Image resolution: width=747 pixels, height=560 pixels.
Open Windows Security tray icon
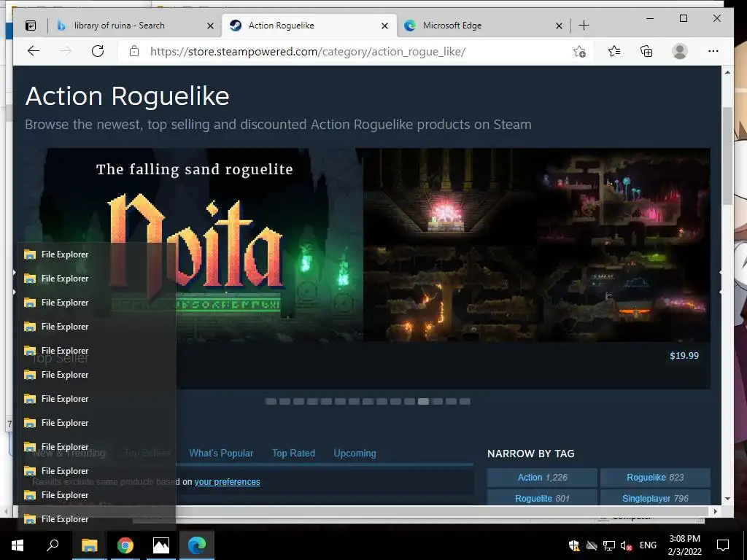pos(574,545)
